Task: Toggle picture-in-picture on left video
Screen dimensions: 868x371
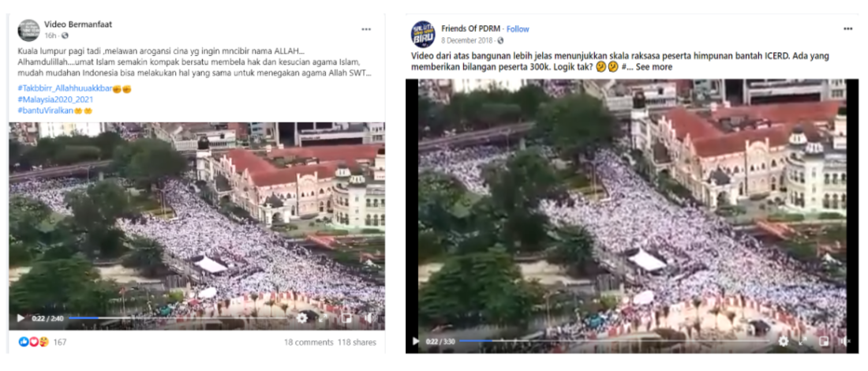Action: pyautogui.click(x=346, y=318)
